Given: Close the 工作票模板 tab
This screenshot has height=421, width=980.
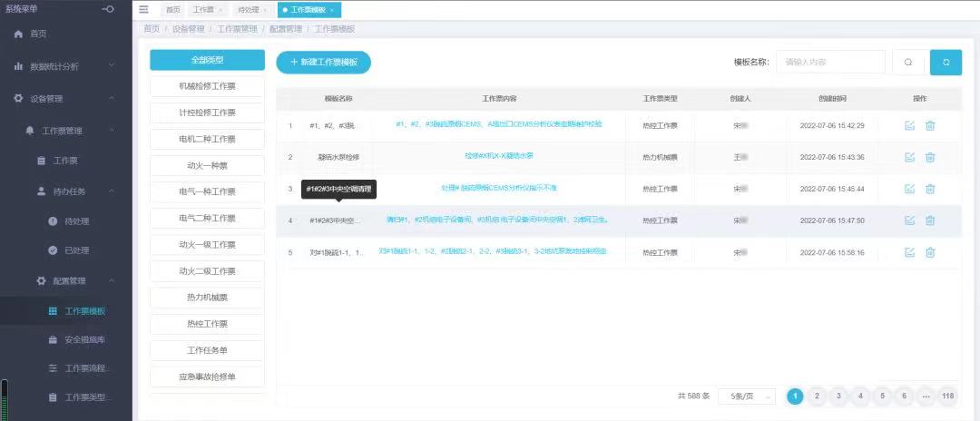Looking at the screenshot, I should [332, 10].
